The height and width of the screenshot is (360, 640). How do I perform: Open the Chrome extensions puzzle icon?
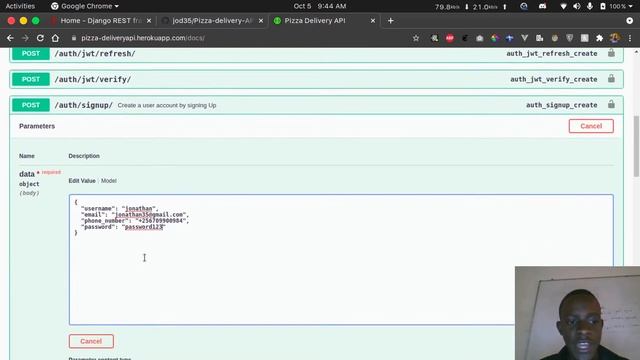coord(599,38)
